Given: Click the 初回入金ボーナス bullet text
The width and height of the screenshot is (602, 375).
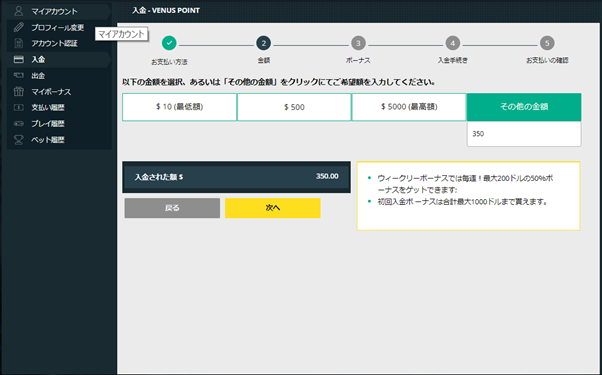Looking at the screenshot, I should tap(462, 202).
